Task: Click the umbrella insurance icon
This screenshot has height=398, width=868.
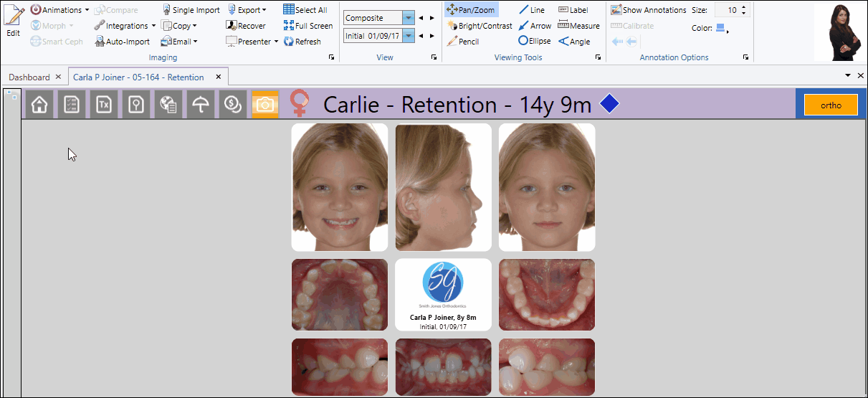Action: tap(201, 105)
